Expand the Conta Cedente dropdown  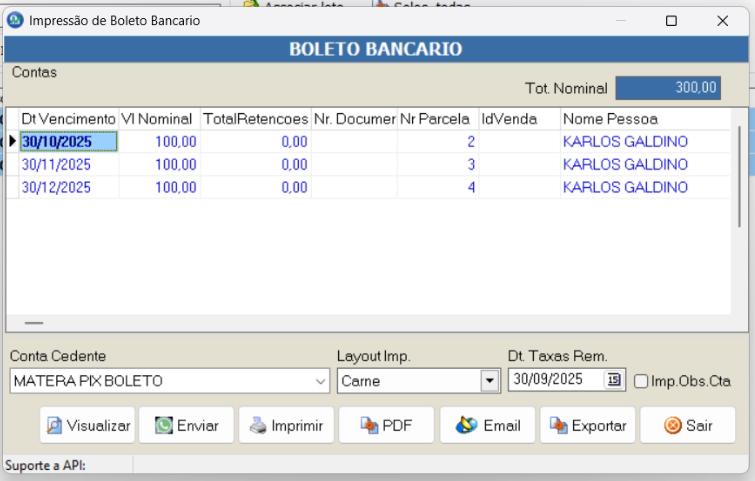tap(320, 381)
